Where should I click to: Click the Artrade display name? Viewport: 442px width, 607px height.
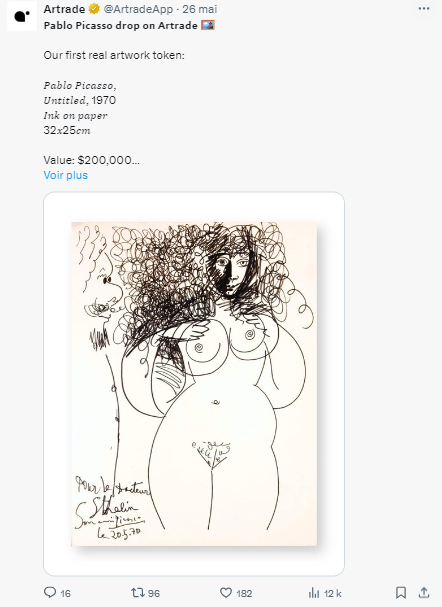(64, 9)
